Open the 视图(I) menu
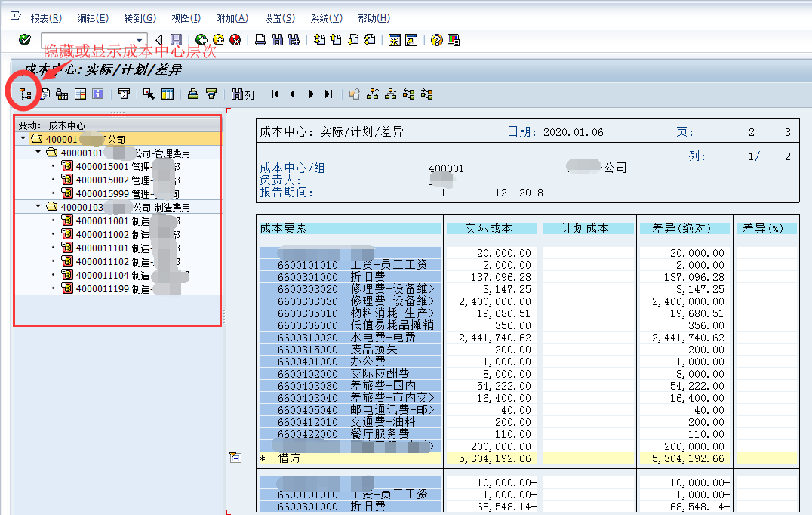812x515 pixels. [186, 18]
